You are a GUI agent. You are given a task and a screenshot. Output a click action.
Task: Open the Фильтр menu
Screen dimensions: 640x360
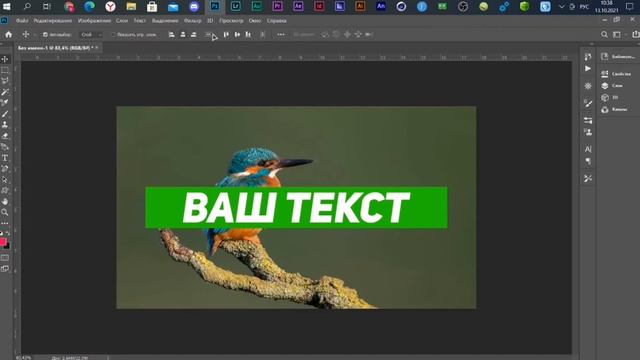pos(193,20)
